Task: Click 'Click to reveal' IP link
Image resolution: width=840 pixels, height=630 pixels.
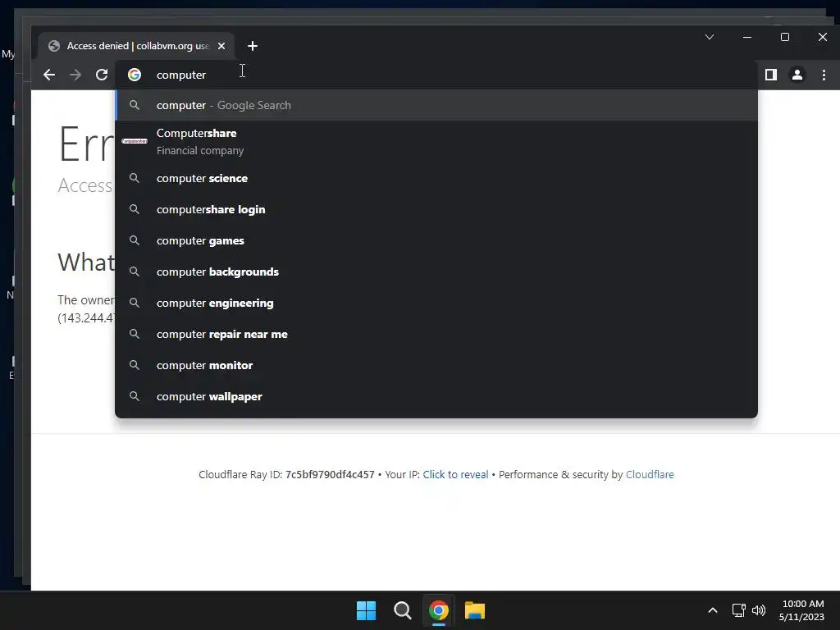Action: [x=455, y=475]
